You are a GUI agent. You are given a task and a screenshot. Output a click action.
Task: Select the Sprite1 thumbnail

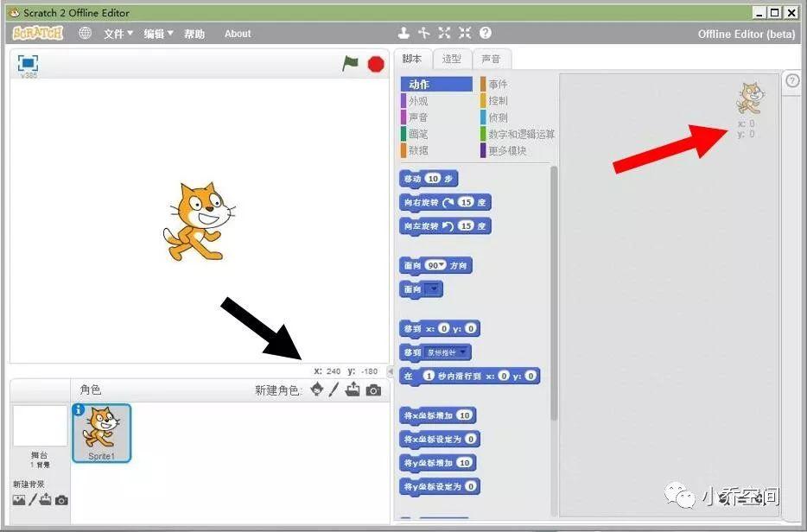pos(102,434)
